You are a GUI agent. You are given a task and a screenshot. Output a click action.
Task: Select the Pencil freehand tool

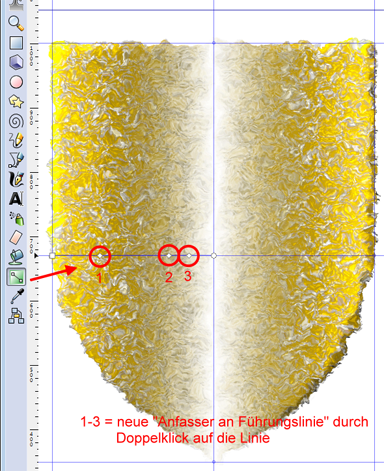[x=16, y=140]
